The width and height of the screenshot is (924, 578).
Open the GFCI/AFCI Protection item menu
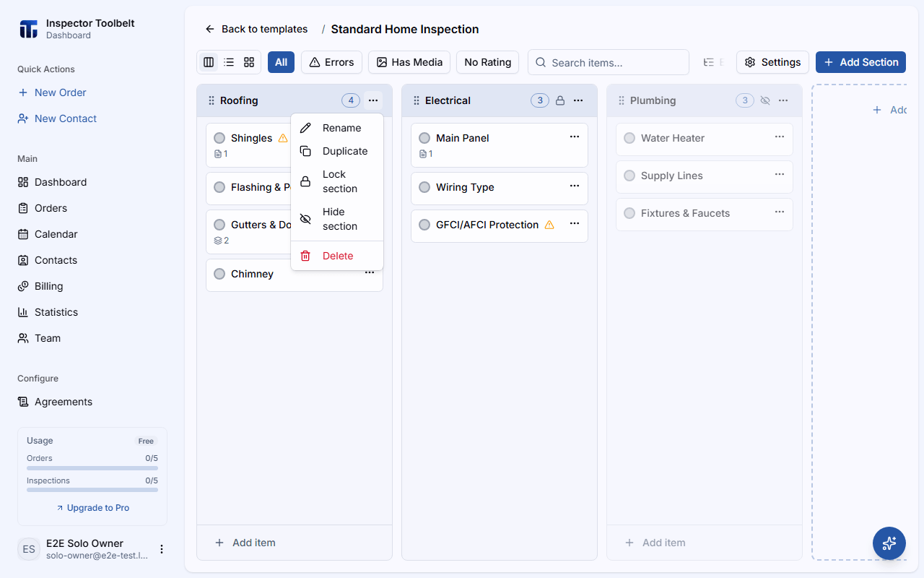(575, 223)
